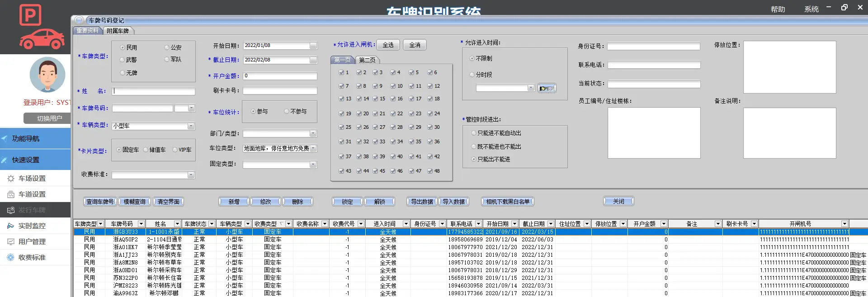Select 只能进不能自动出 radio option

474,133
